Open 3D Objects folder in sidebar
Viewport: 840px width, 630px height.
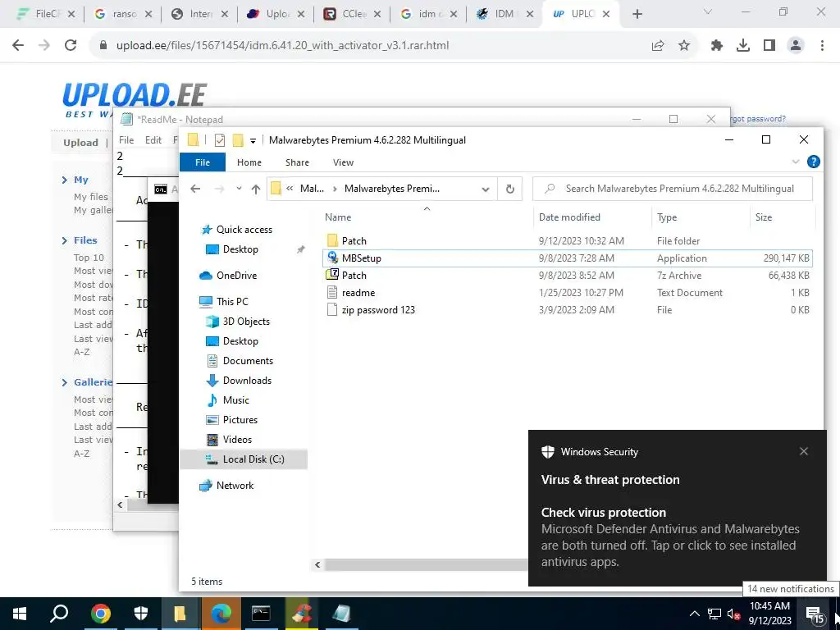click(x=246, y=322)
